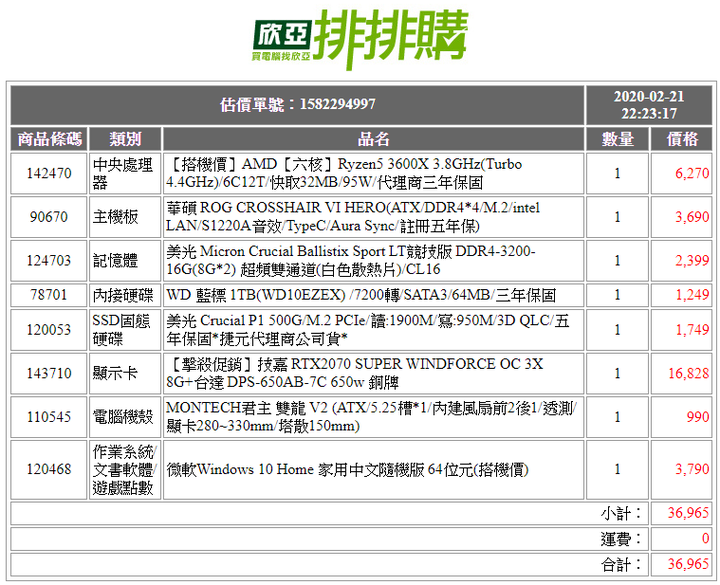
Task: Select shipping fee value 0
Action: pyautogui.click(x=706, y=539)
